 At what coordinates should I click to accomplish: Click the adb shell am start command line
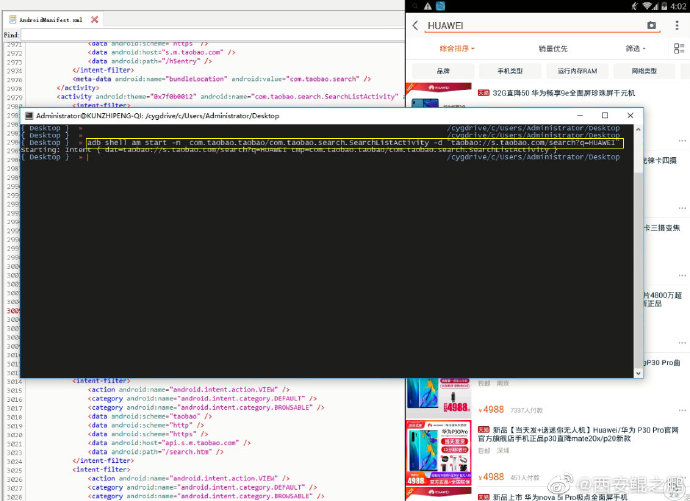coord(355,143)
